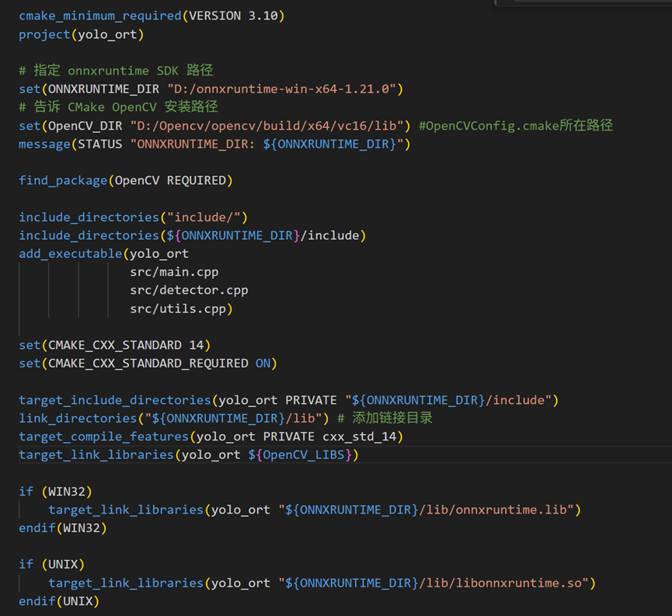
Task: Click the onnxruntime SDK comment line
Action: (x=116, y=71)
